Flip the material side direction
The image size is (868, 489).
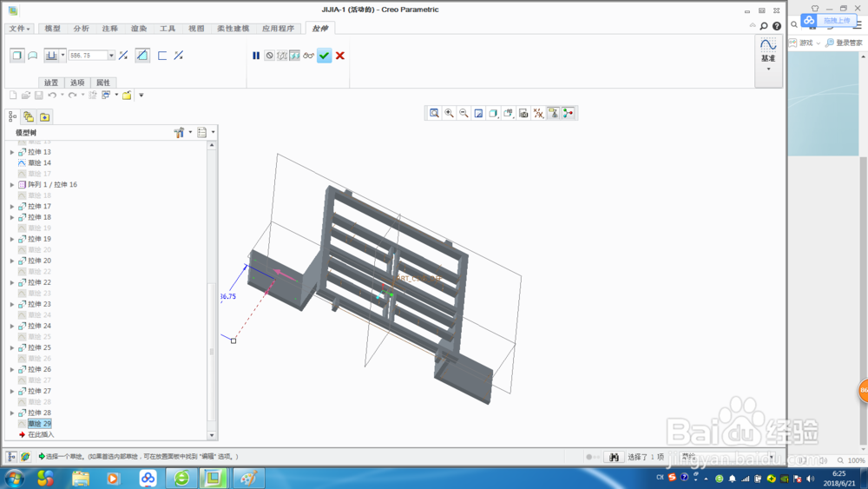click(178, 56)
